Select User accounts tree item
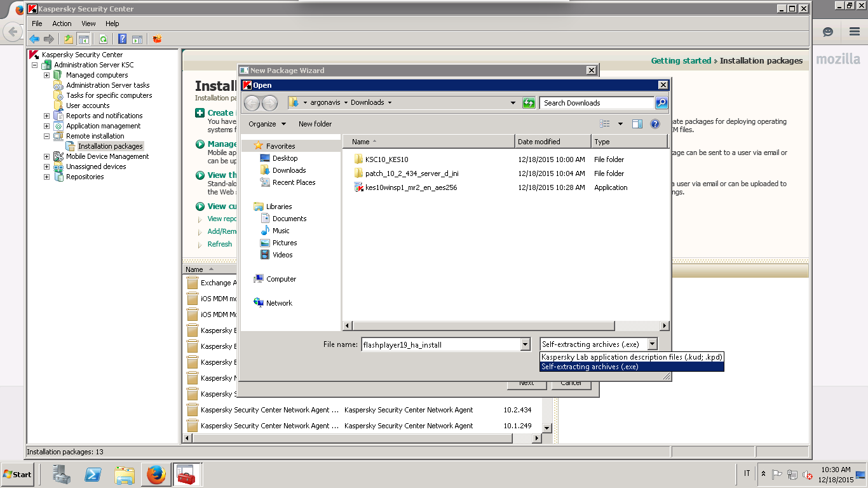 pyautogui.click(x=88, y=105)
